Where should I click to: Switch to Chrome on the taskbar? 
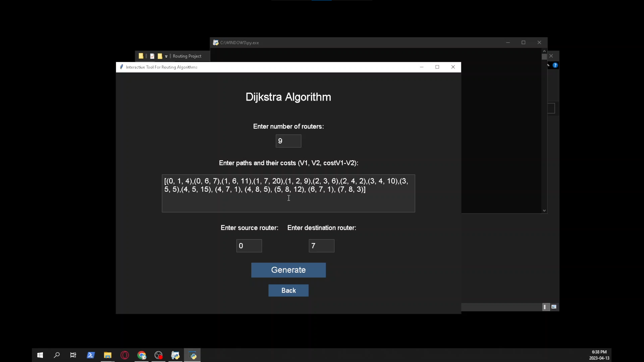[142, 355]
